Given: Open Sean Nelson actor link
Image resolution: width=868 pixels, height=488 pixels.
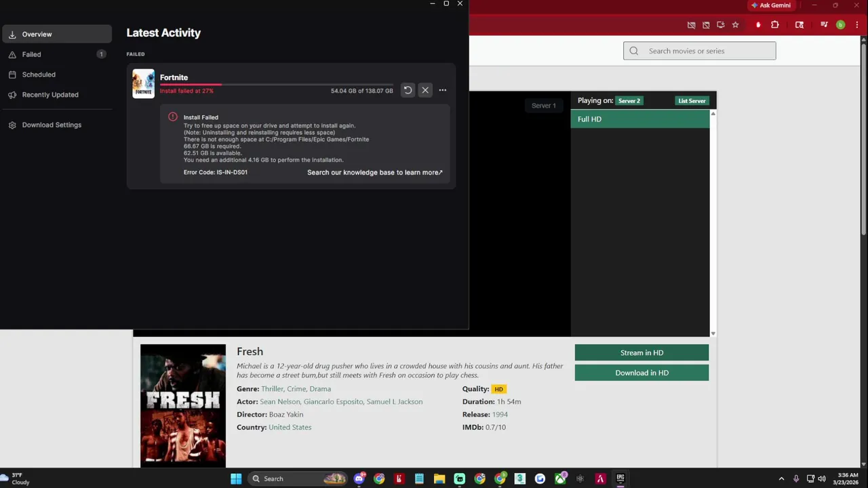Looking at the screenshot, I should coord(279,402).
